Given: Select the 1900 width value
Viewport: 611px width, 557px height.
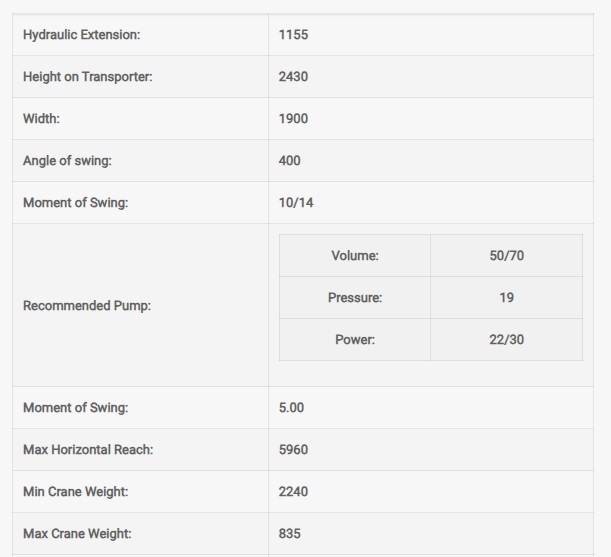Looking at the screenshot, I should [x=294, y=119].
